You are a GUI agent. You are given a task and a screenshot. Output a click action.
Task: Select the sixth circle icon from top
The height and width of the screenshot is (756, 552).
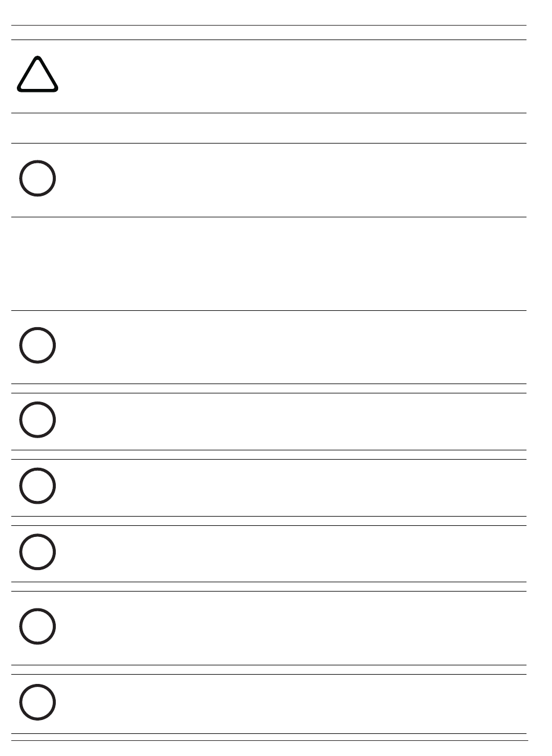pyautogui.click(x=38, y=626)
